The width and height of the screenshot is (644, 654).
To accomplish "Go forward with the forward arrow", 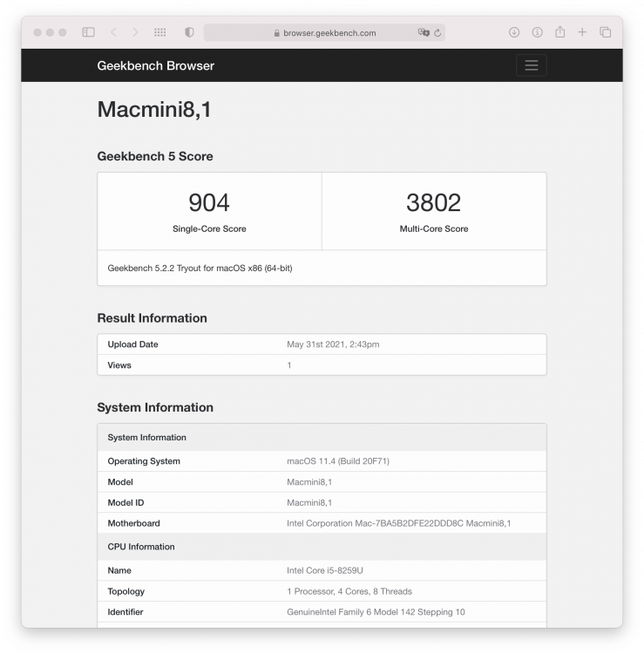I will coord(135,32).
